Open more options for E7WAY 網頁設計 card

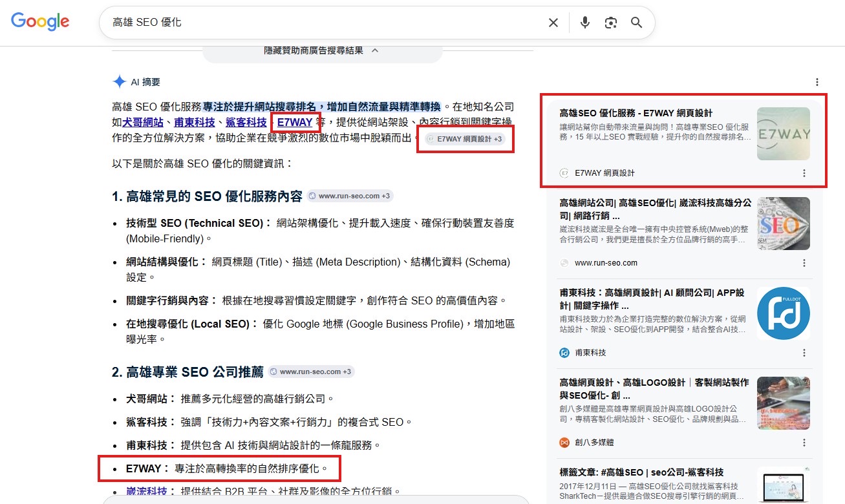click(804, 173)
